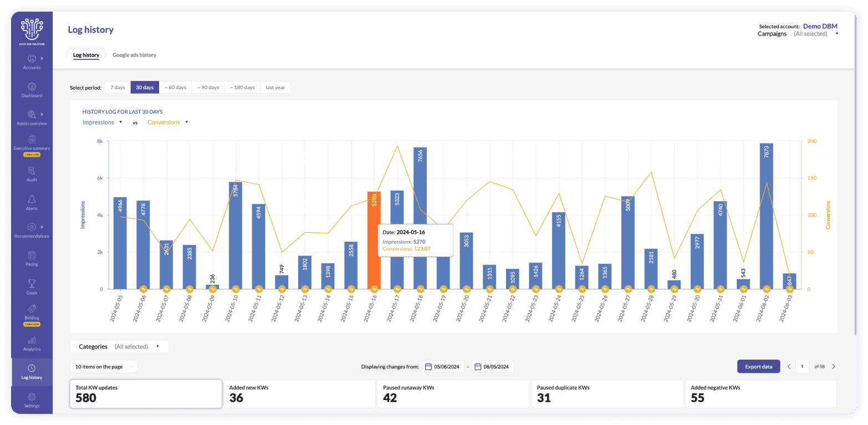Open Analytics bar chart icon
Screen dimensions: 868x425
pos(32,340)
